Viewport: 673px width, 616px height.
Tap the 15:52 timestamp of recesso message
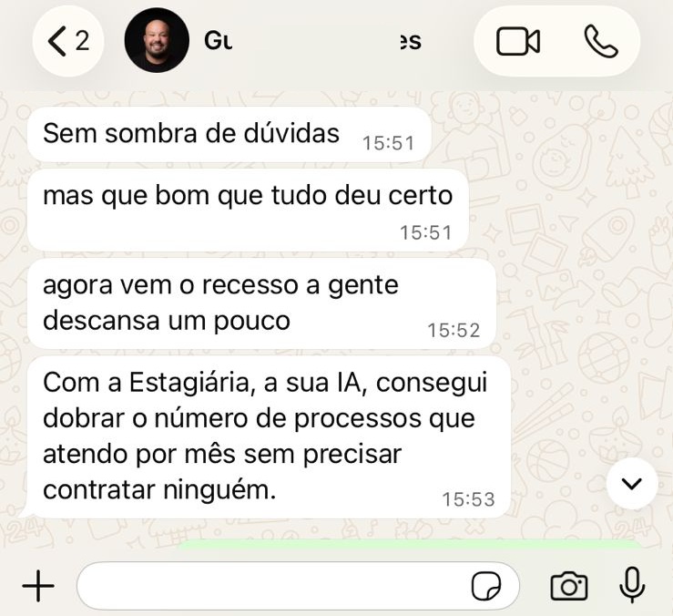(454, 331)
